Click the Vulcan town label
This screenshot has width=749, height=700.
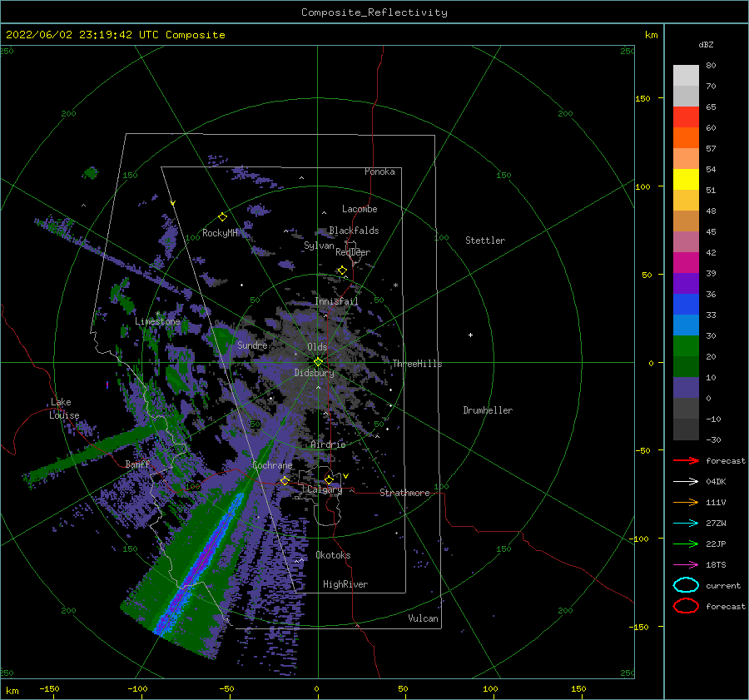424,618
